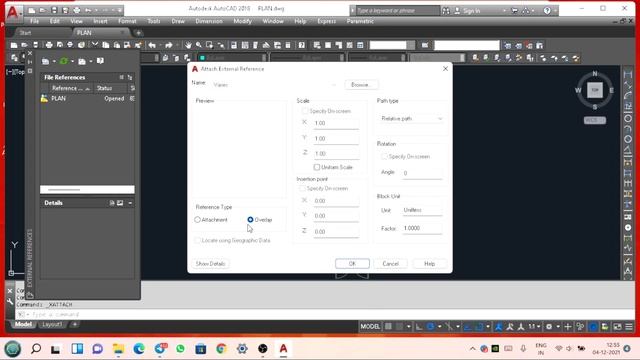Click the Rotation Angle input field
The height and width of the screenshot is (360, 640).
pyautogui.click(x=422, y=173)
